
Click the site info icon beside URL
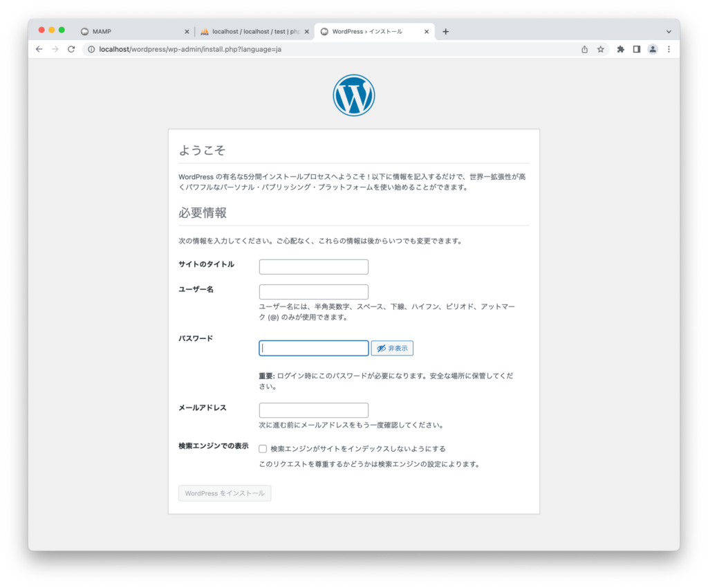91,49
